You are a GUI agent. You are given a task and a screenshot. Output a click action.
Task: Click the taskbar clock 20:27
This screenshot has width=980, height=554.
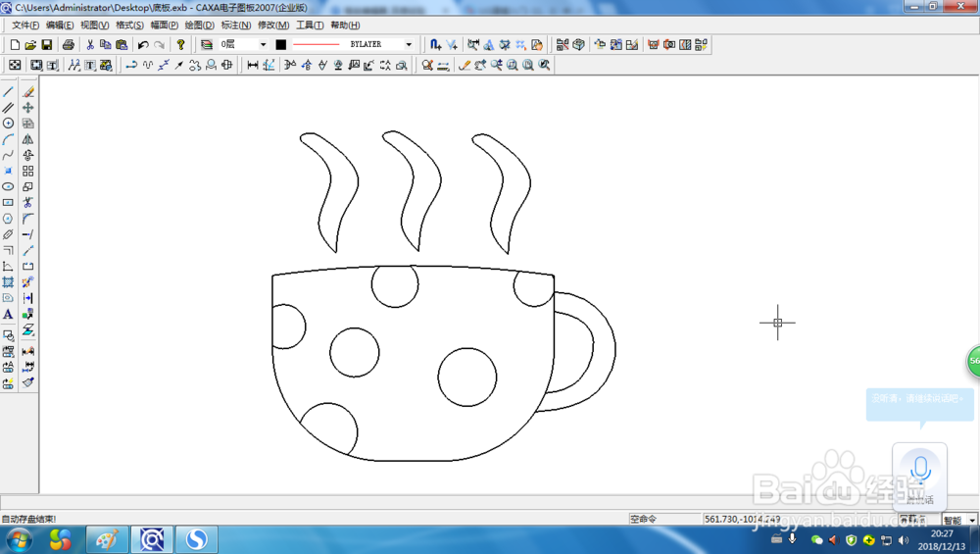coord(942,533)
